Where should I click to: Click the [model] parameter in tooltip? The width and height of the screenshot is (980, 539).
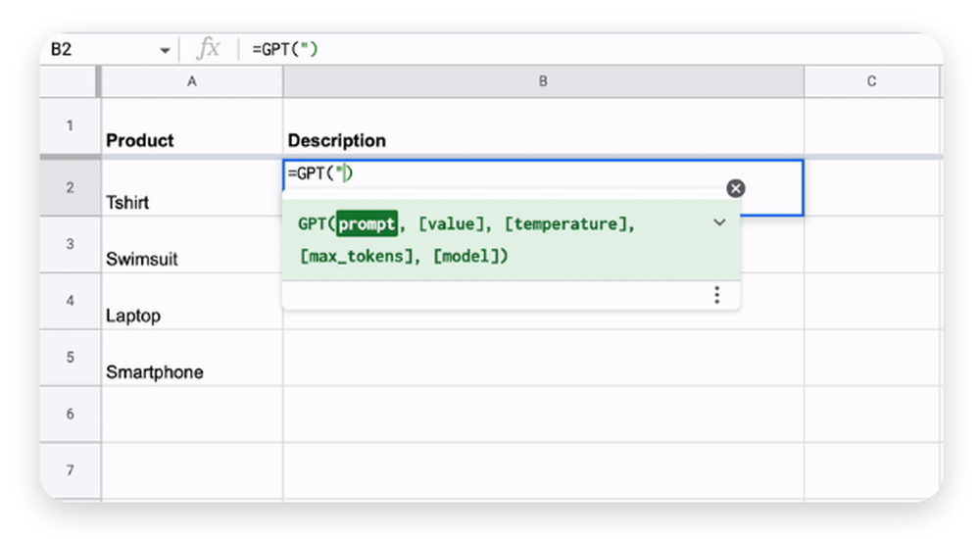pos(466,256)
